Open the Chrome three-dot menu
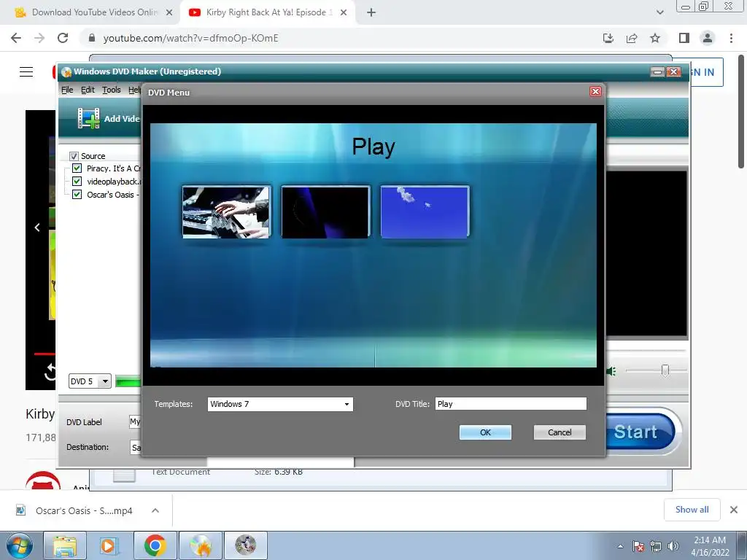The width and height of the screenshot is (747, 560). pos(731,38)
